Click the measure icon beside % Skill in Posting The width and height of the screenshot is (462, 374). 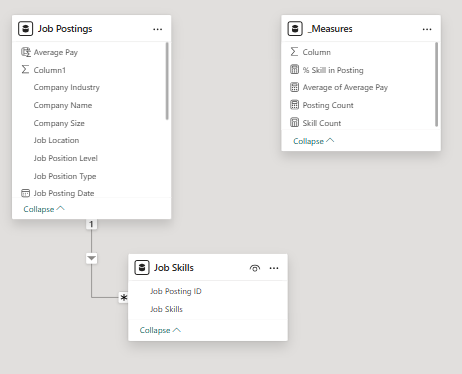tap(294, 69)
